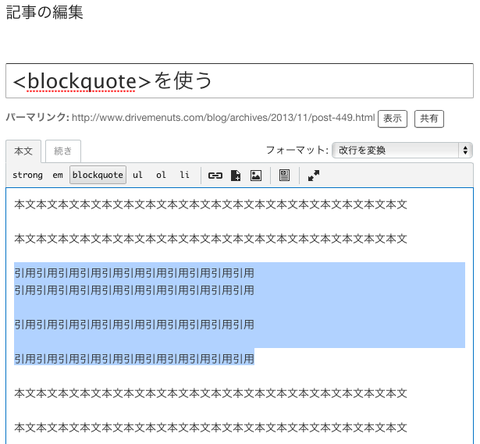This screenshot has width=480, height=444.
Task: Click the insert file icon
Action: 236,175
